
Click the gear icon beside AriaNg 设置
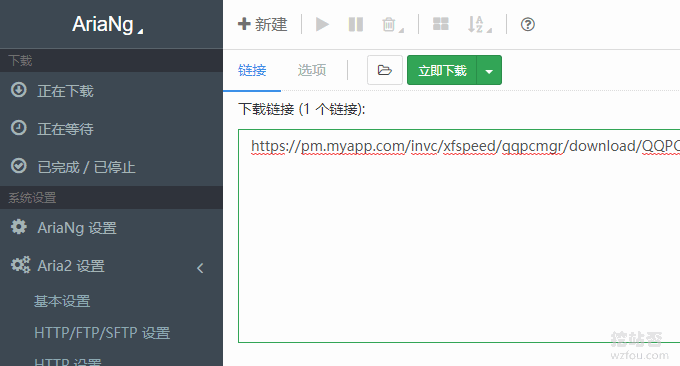pos(19,226)
